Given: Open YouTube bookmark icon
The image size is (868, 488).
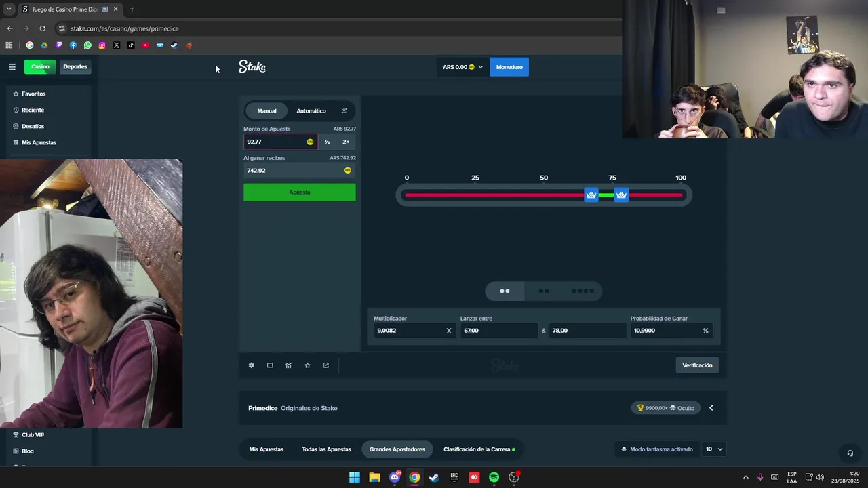Looking at the screenshot, I should coord(145,45).
